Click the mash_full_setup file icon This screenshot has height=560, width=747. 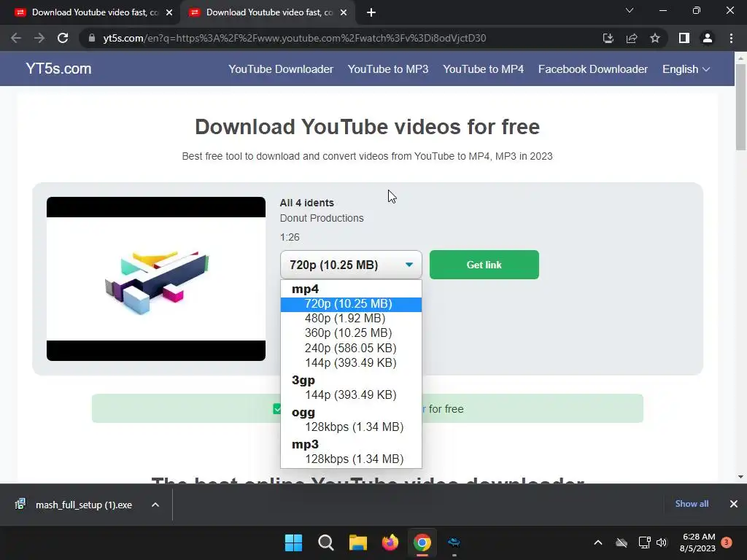click(20, 504)
